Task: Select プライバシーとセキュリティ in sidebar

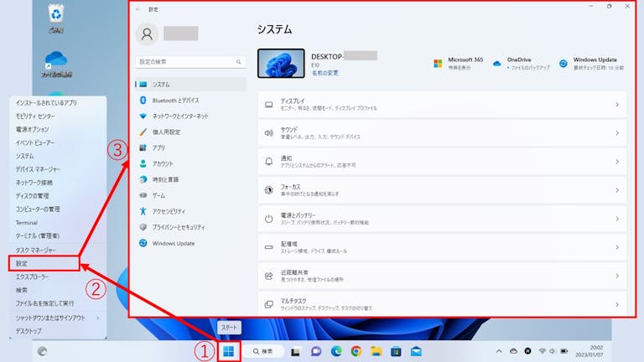Action: (190, 227)
